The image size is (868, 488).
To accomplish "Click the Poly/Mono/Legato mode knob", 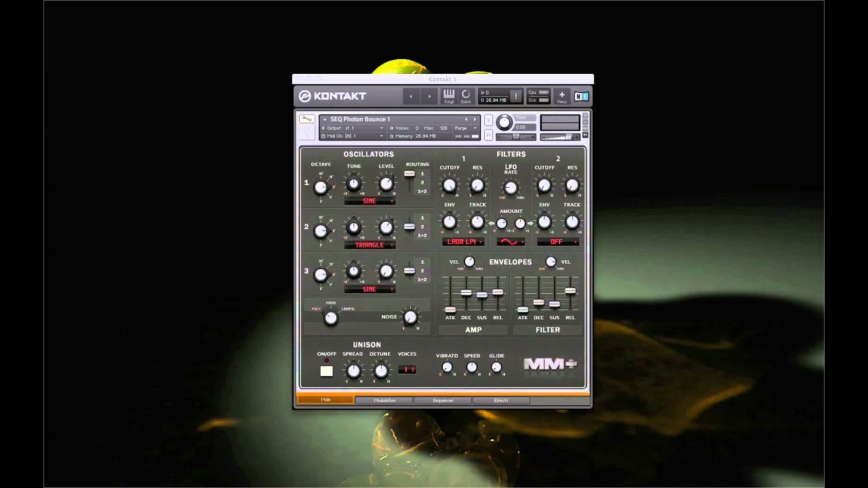I will 330,318.
